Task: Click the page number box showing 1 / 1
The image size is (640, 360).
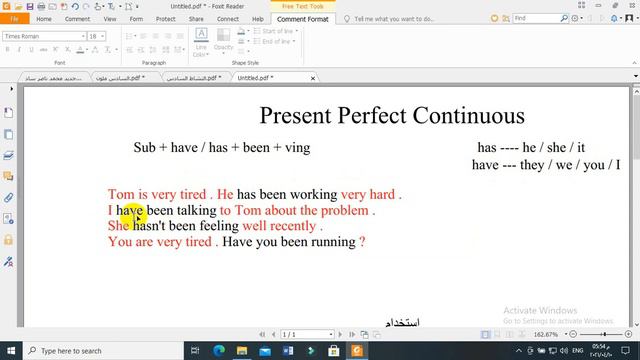Action: pyautogui.click(x=307, y=334)
